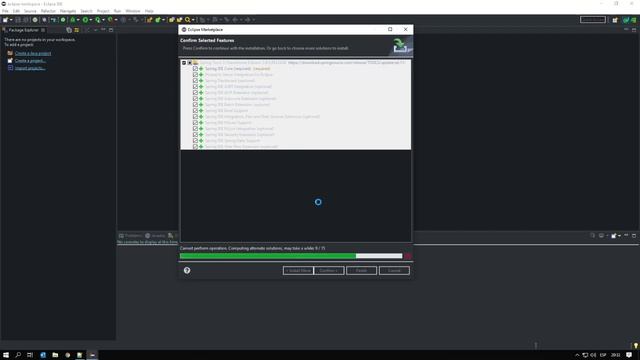Image resolution: width=640 pixels, height=360 pixels.
Task: Click the Create a project... link
Action: 30,61
